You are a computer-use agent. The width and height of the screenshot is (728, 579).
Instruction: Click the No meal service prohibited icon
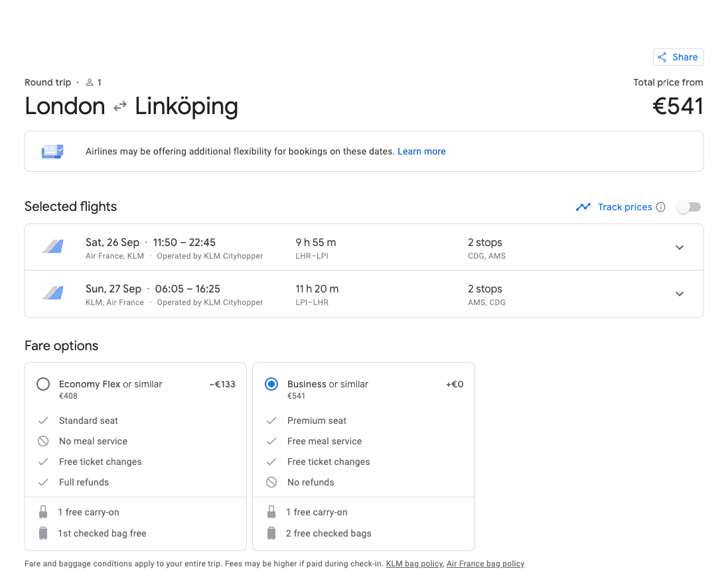click(x=43, y=441)
